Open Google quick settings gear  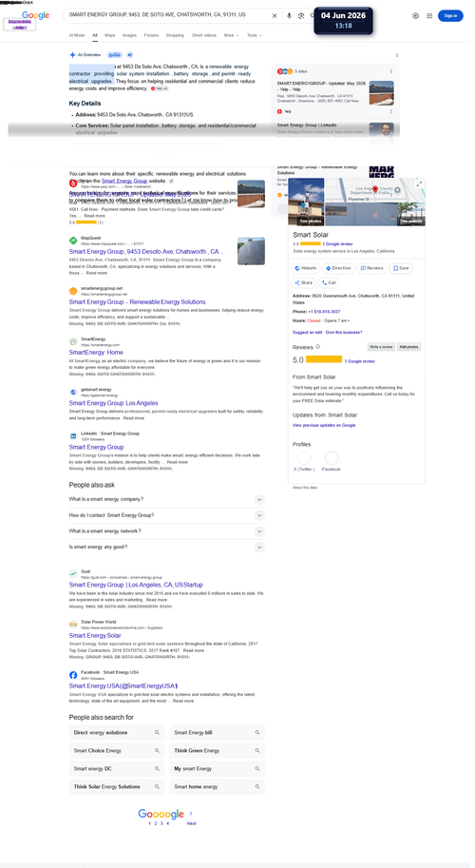(416, 16)
